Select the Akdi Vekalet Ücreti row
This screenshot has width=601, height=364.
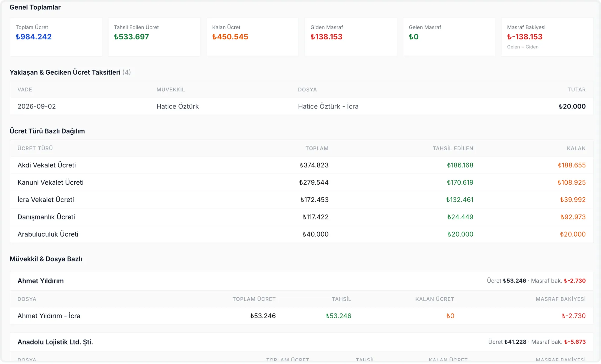[301, 165]
